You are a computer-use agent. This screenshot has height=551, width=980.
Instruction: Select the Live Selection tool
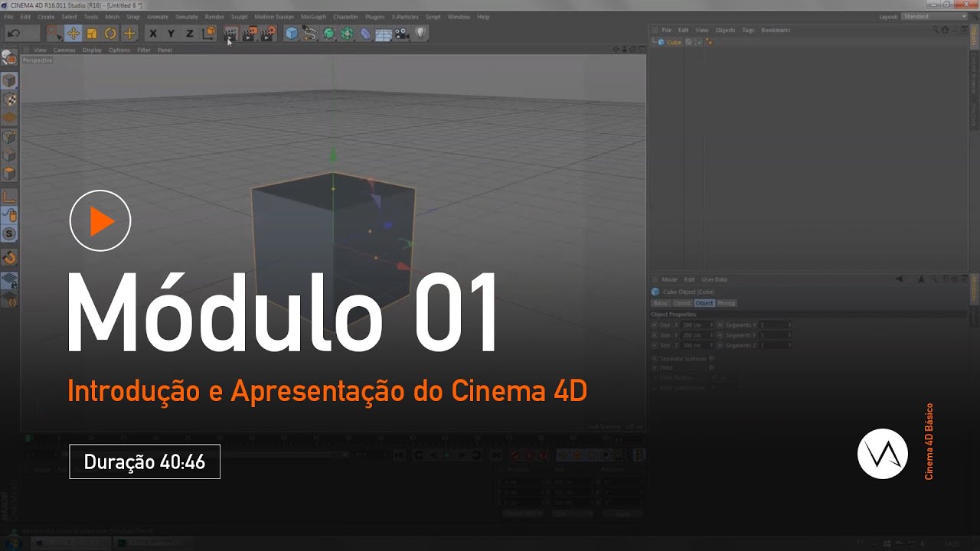54,33
